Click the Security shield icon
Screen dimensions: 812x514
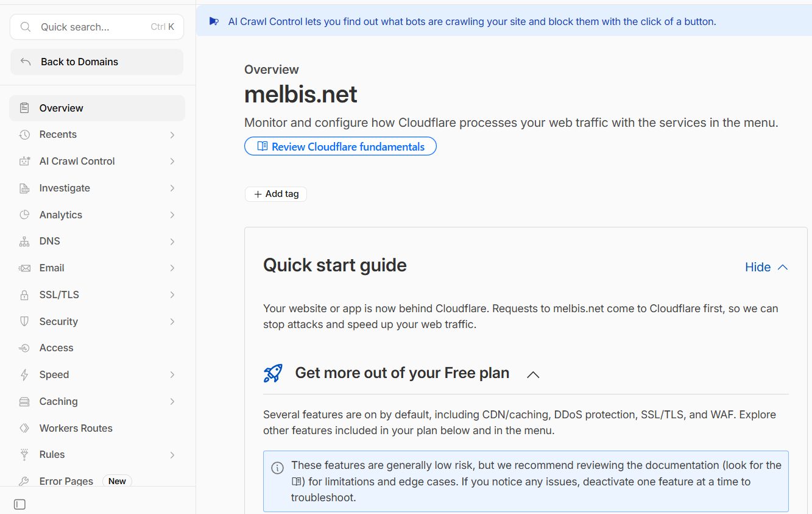click(24, 321)
